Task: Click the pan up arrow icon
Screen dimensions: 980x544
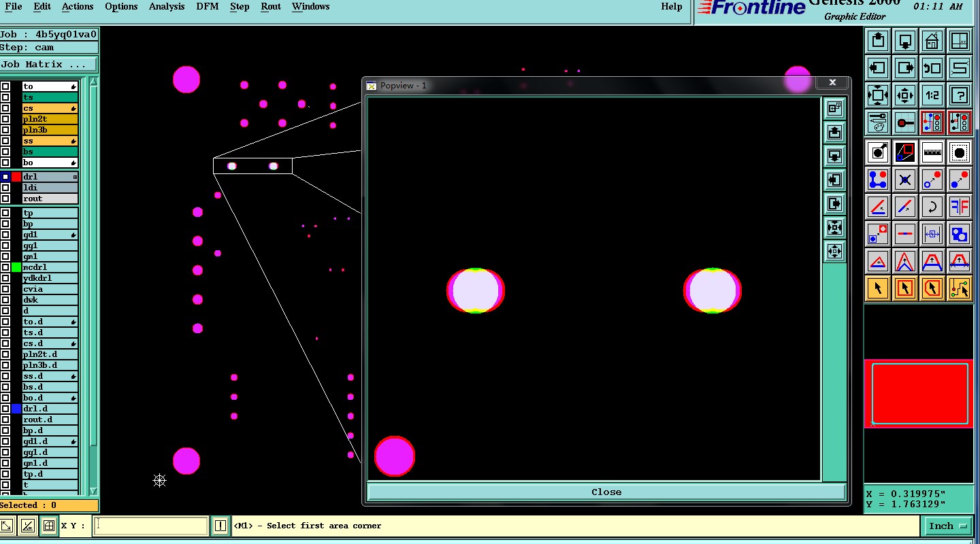Action: point(878,41)
